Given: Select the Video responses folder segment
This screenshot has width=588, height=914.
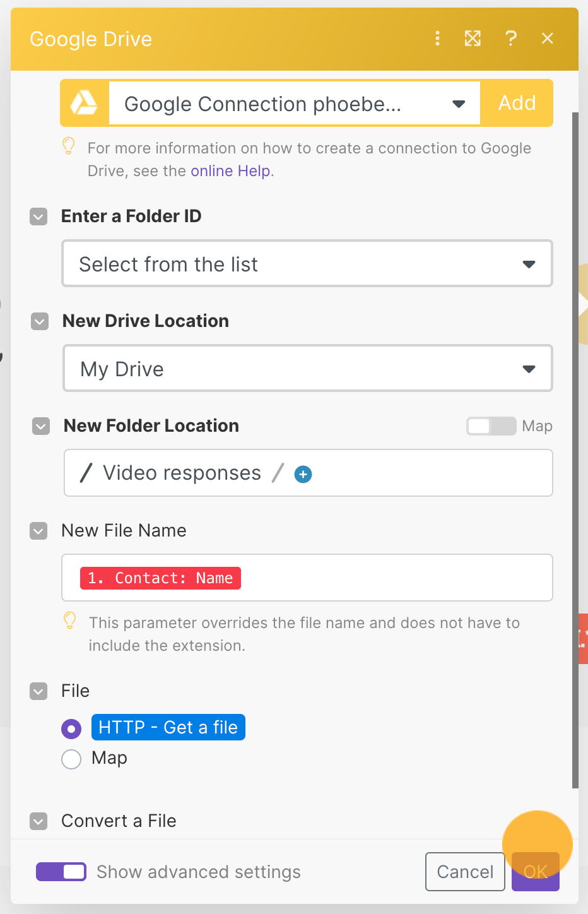Looking at the screenshot, I should pyautogui.click(x=182, y=473).
